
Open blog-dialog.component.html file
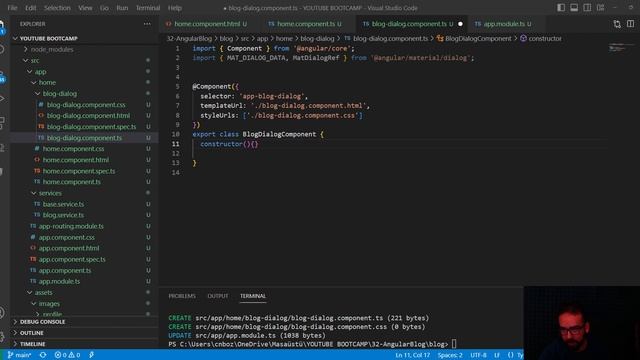click(88, 116)
